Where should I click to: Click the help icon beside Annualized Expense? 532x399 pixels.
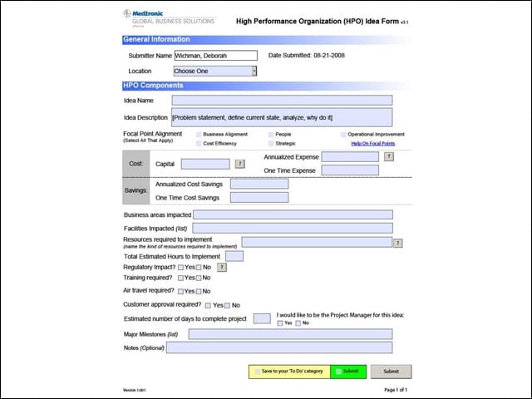pyautogui.click(x=389, y=156)
